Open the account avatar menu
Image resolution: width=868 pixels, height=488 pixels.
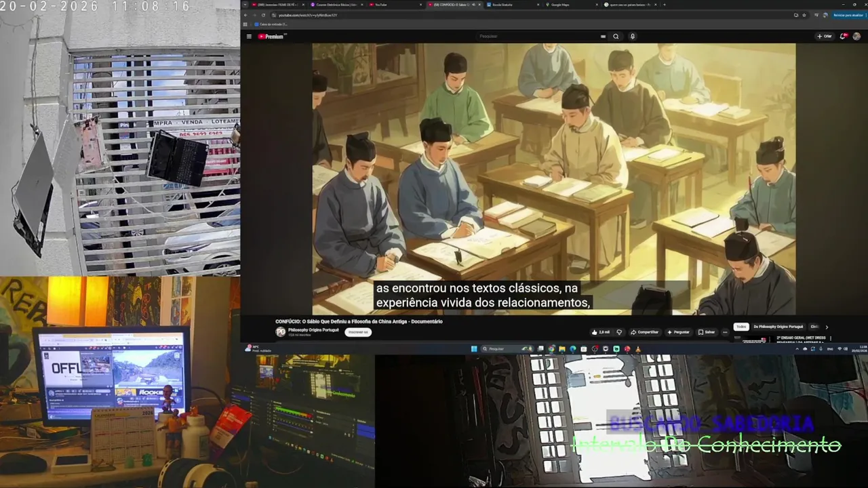pos(857,37)
